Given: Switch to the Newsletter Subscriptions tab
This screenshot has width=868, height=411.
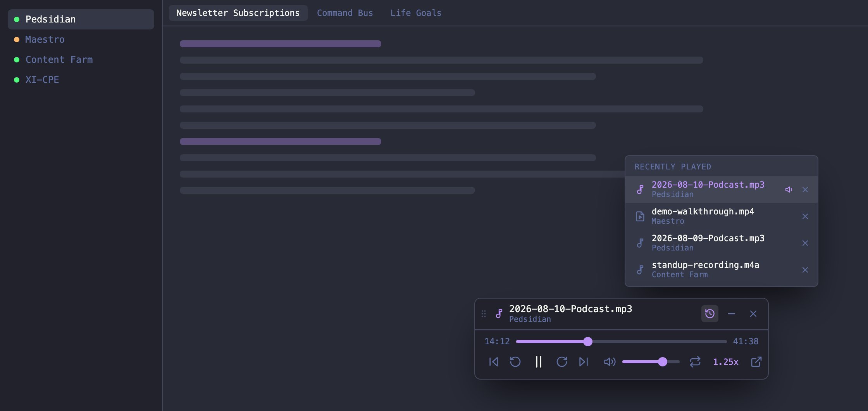Looking at the screenshot, I should click(238, 13).
